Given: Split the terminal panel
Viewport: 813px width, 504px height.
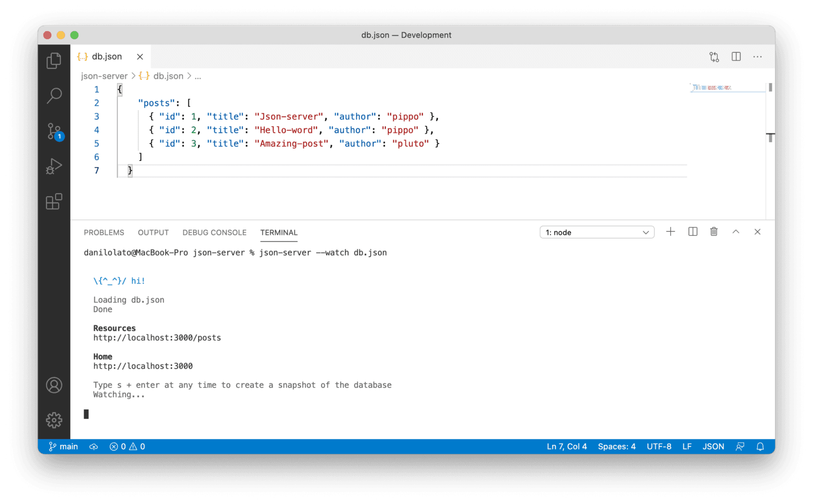Looking at the screenshot, I should [692, 232].
